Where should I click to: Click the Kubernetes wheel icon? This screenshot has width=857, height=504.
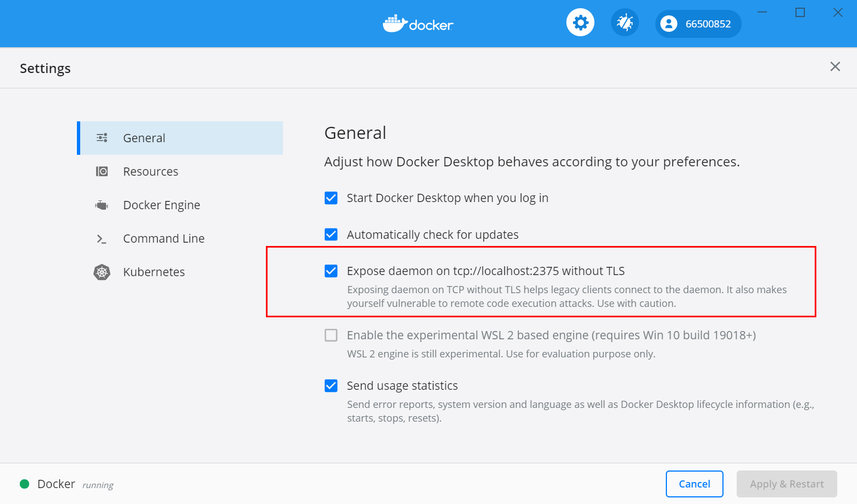pos(102,272)
